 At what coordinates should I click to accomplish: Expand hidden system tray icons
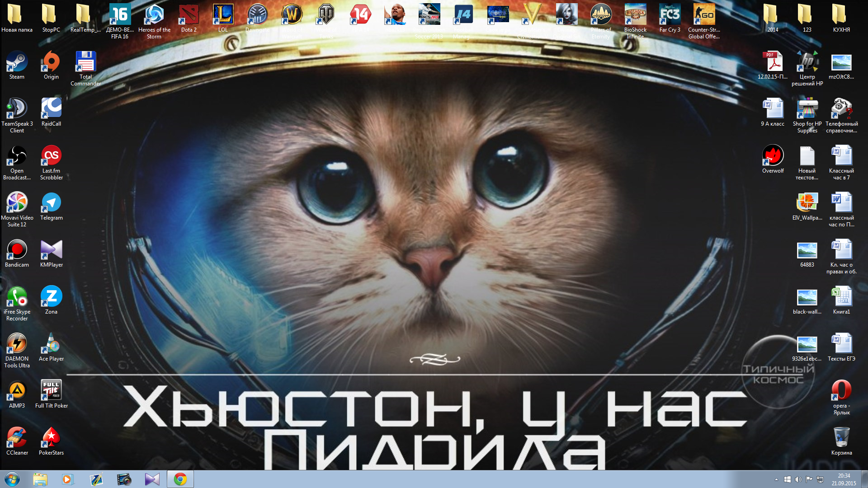776,479
